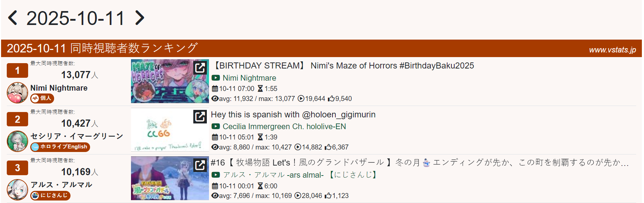Click YouTube icon beside Nimi Nightmare channel

pos(216,78)
